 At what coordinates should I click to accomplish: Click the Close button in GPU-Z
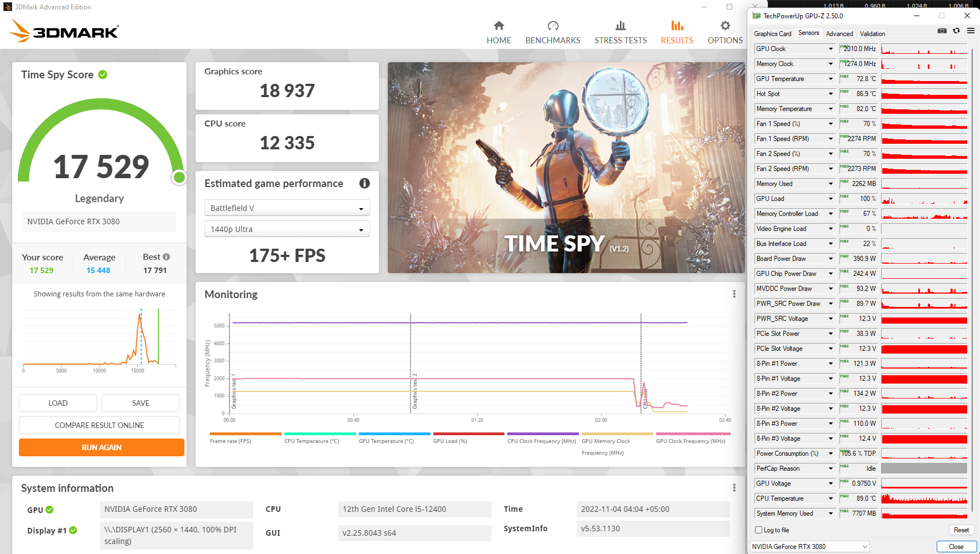tap(956, 547)
